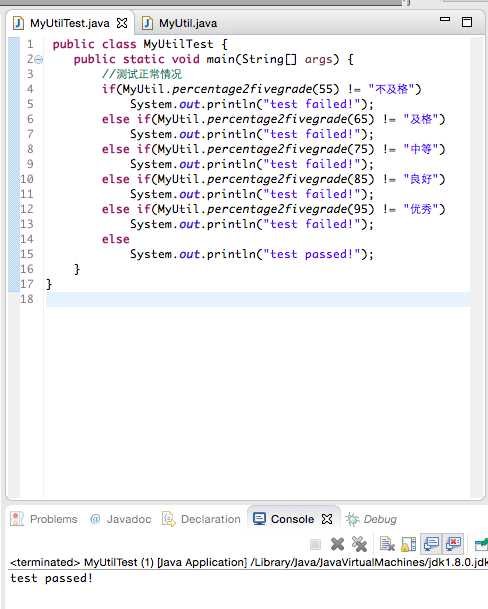Close the Console view
488x609 pixels.
(x=327, y=519)
